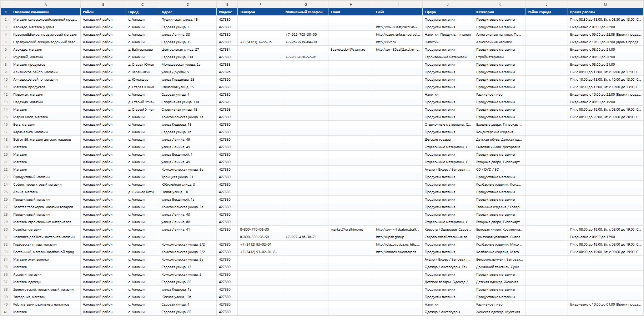The width and height of the screenshot is (644, 322).
Task: Click the 'Время работы' header cell
Action: (605, 12)
